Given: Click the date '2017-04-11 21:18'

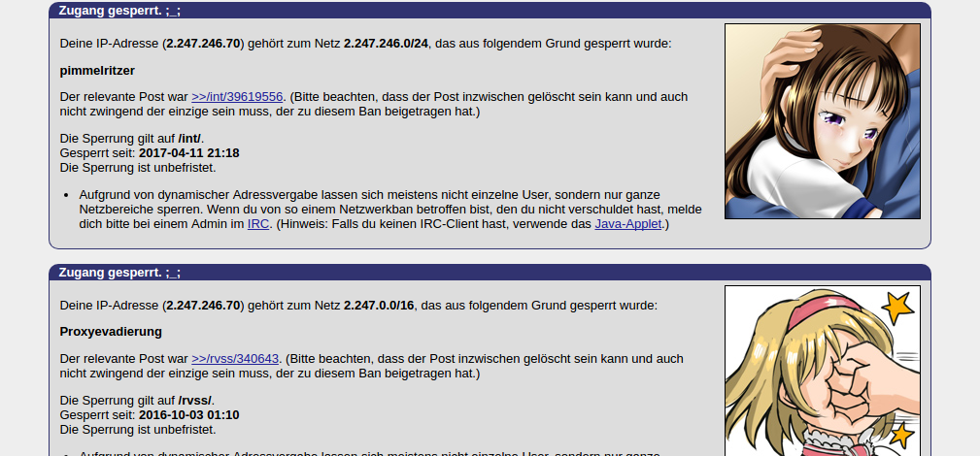Looking at the screenshot, I should pyautogui.click(x=188, y=153).
